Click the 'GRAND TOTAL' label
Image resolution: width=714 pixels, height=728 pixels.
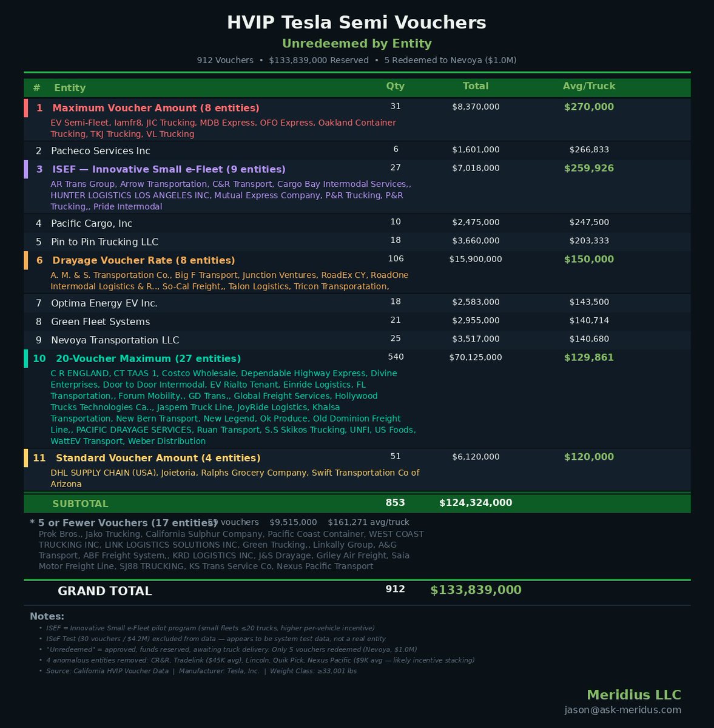(104, 591)
